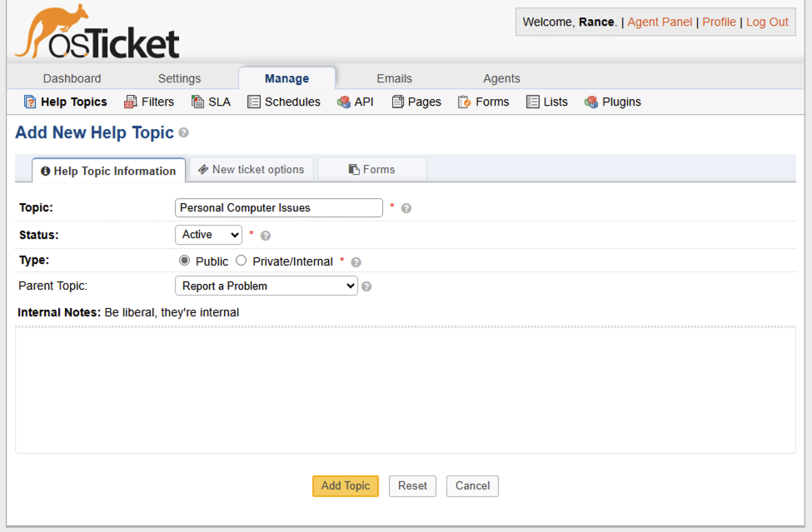
Task: Click the Topic name input field
Action: click(279, 207)
